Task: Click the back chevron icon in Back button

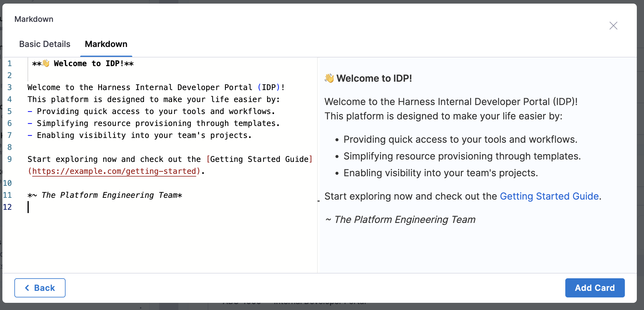Action: [x=27, y=288]
